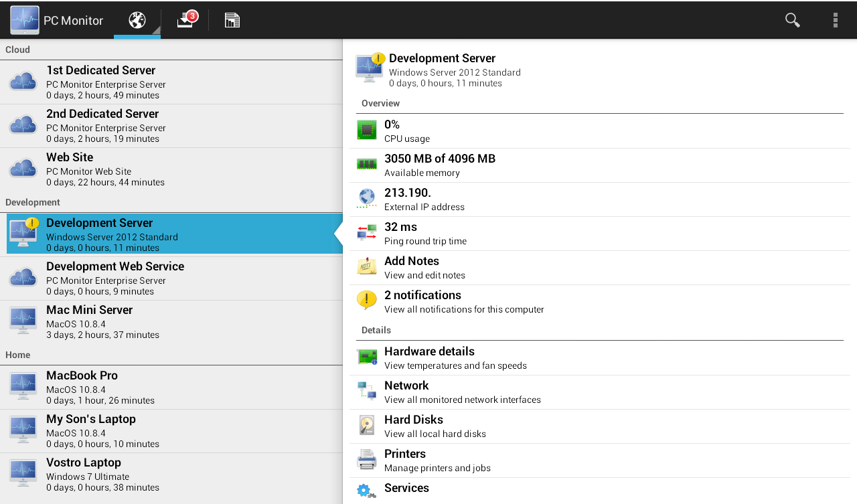Click the Development Server warning monitor icon in list
Screen dimensions: 857x504
click(x=24, y=233)
